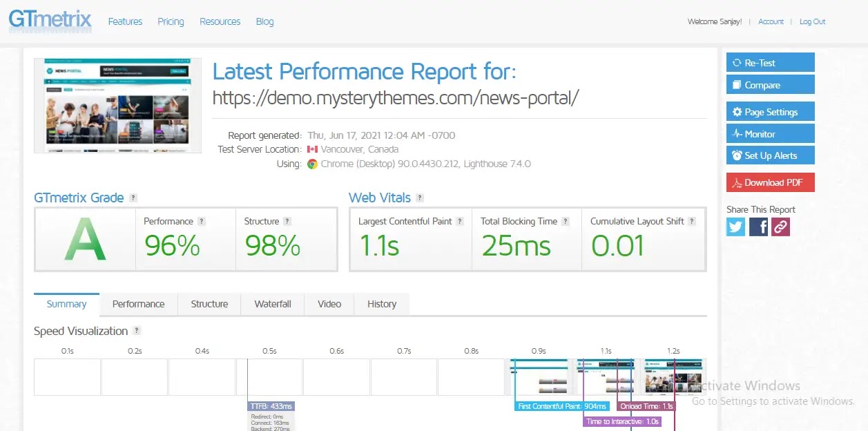Click the Monitor button
868x431 pixels.
771,134
